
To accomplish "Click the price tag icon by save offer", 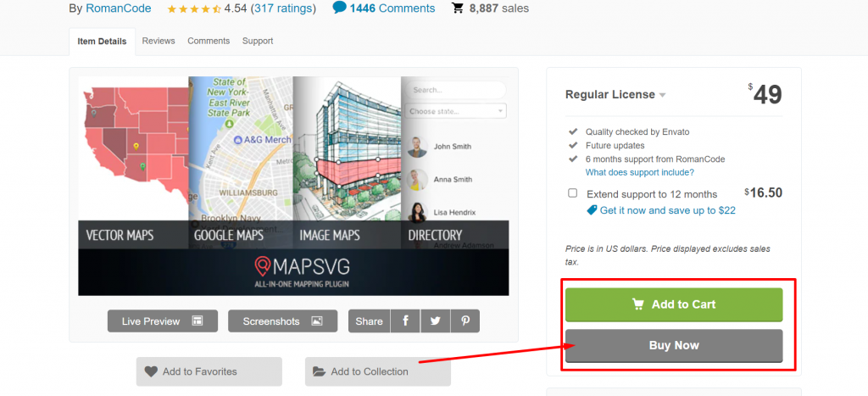I will (x=592, y=210).
